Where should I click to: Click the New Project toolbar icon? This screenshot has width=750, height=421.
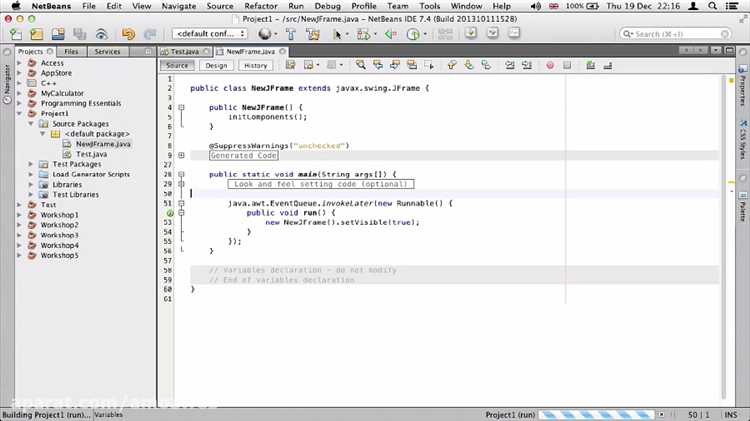37,34
